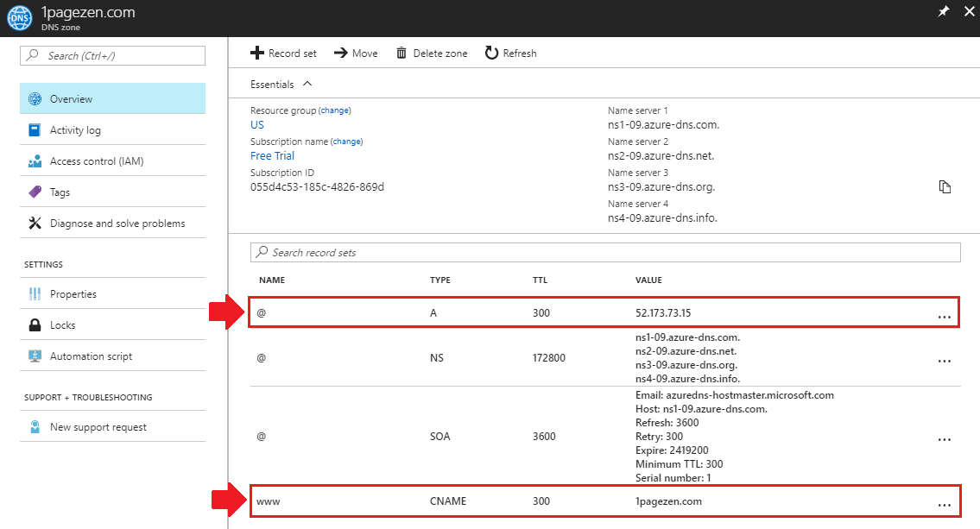
Task: Click the circular Refresh arrow icon
Action: click(x=492, y=54)
